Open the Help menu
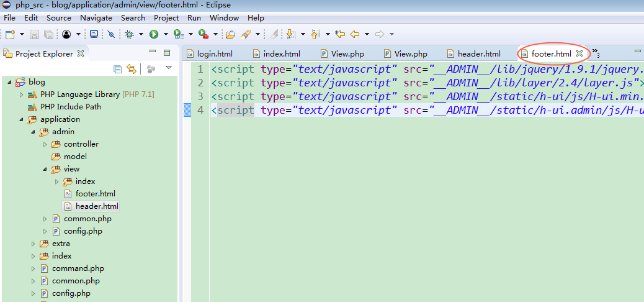Image resolution: width=644 pixels, height=302 pixels. [x=256, y=17]
